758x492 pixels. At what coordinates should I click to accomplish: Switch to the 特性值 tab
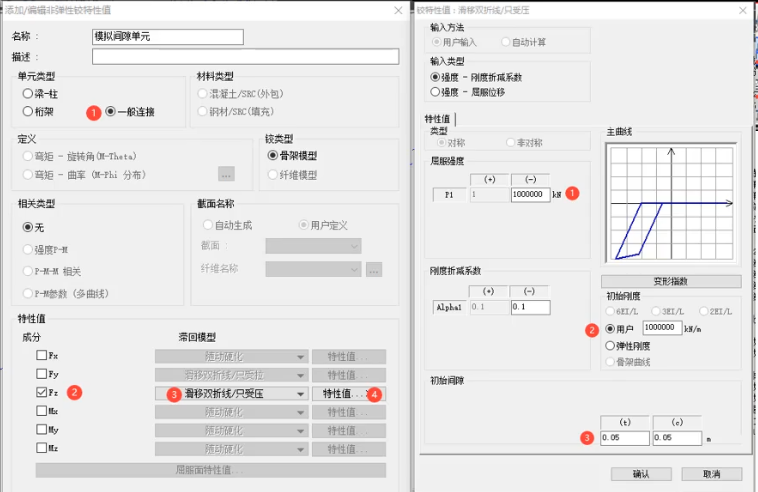438,119
